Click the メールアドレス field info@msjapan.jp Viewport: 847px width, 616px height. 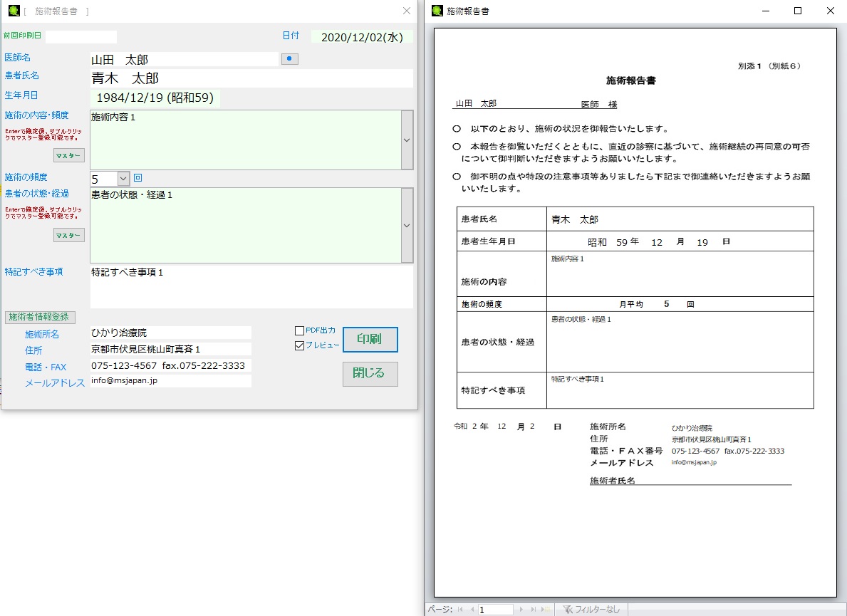(x=171, y=380)
